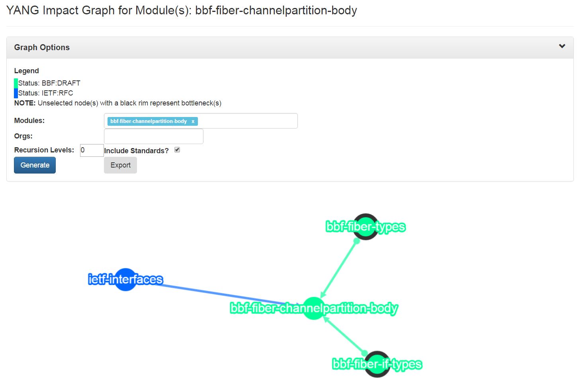Image resolution: width=583 pixels, height=392 pixels.
Task: Click the Graph Options panel heading
Action: (42, 47)
